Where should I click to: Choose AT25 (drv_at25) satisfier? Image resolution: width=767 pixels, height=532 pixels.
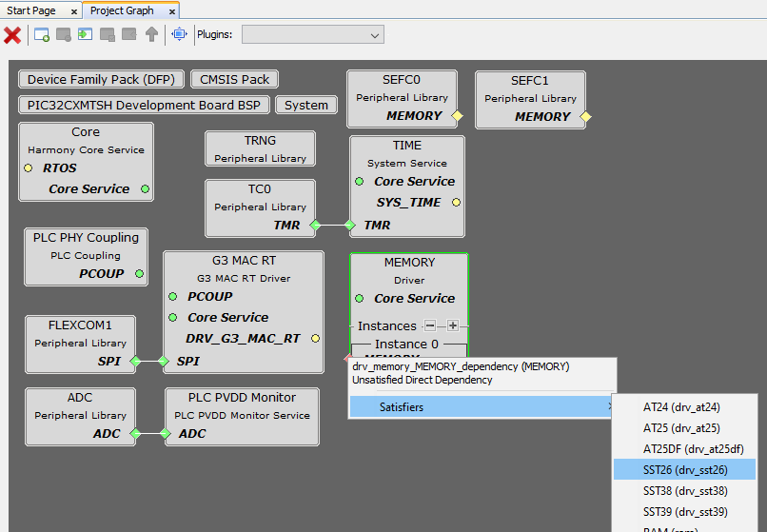(684, 428)
